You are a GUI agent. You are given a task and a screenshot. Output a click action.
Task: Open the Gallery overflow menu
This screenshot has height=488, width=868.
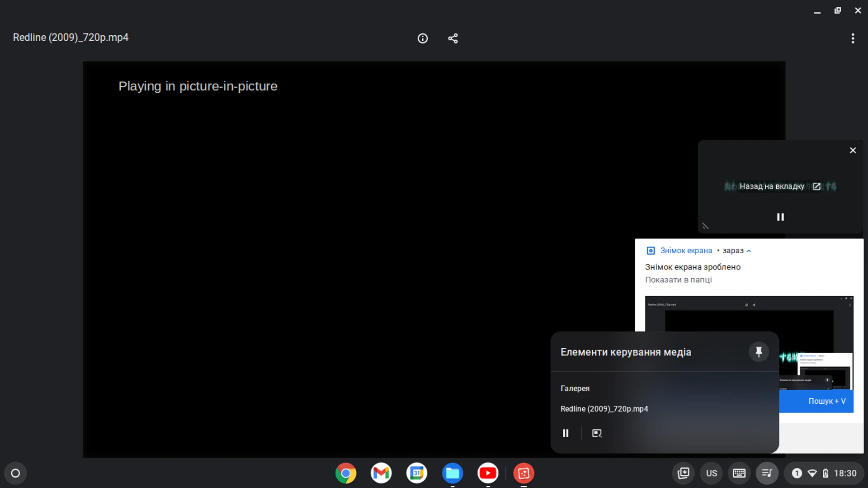tap(853, 38)
